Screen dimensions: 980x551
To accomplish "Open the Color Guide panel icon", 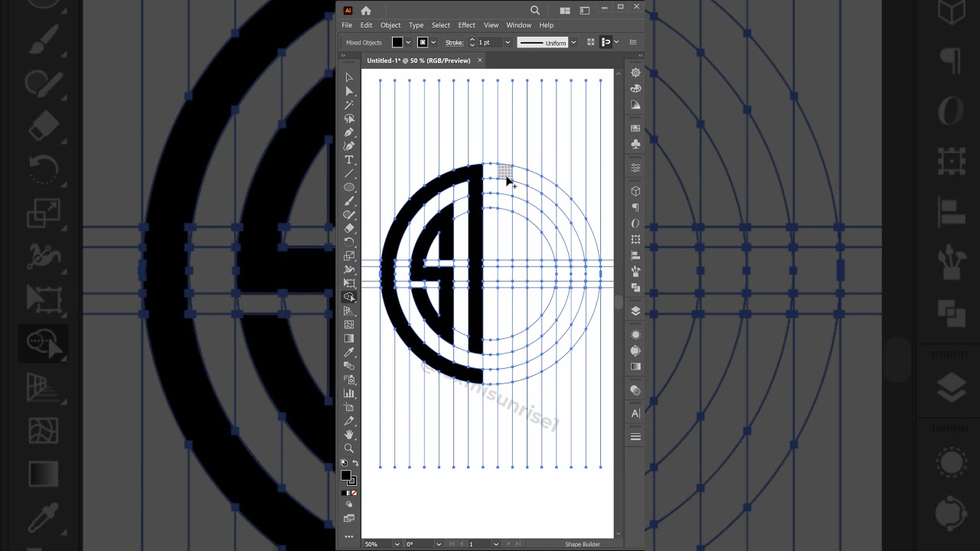I will point(635,105).
